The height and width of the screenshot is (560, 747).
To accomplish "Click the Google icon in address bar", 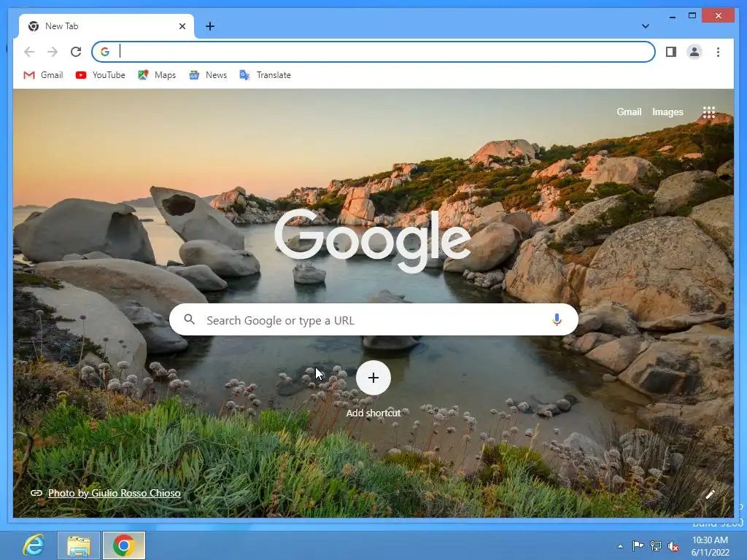I will (105, 52).
